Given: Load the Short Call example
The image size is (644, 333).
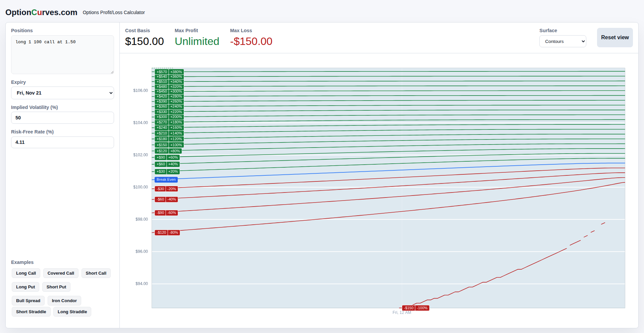Looking at the screenshot, I should 96,273.
